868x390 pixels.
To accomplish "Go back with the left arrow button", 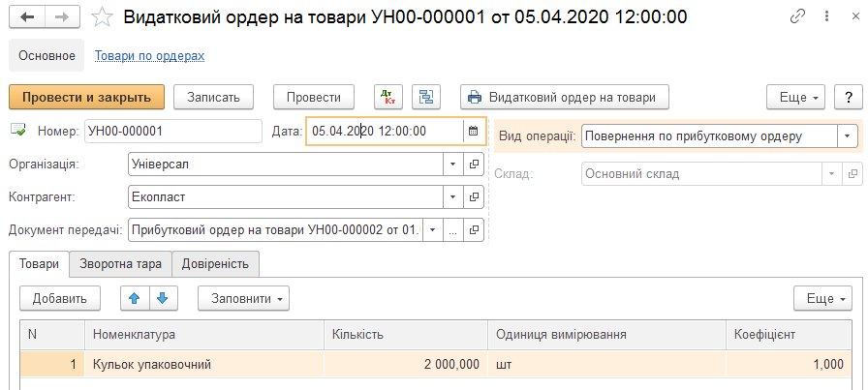I will tap(26, 16).
